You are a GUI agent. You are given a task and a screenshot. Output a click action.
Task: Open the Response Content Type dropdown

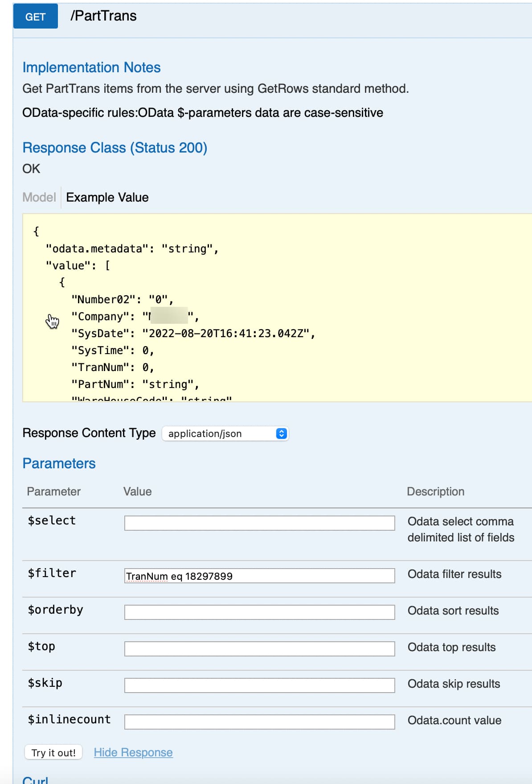225,433
